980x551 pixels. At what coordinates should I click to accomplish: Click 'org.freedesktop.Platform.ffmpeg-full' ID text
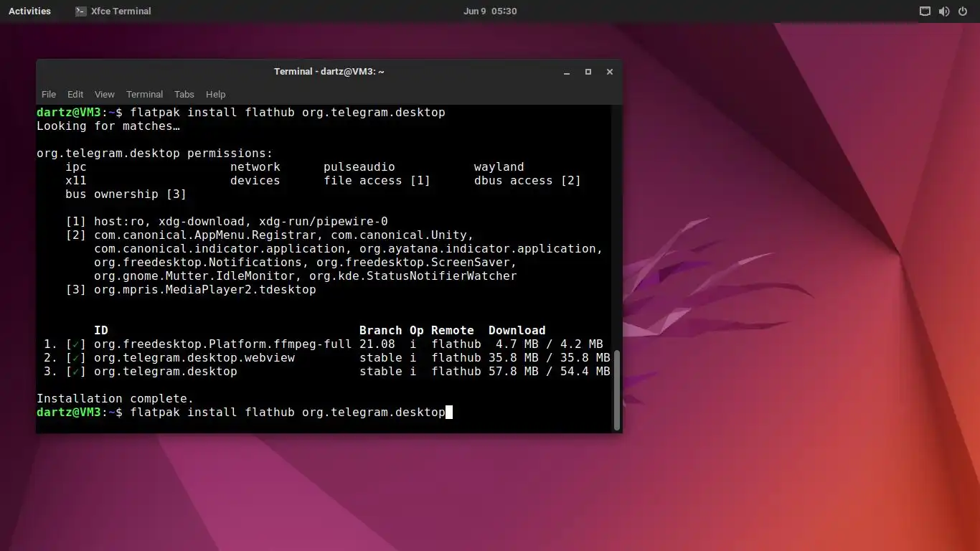click(x=223, y=344)
